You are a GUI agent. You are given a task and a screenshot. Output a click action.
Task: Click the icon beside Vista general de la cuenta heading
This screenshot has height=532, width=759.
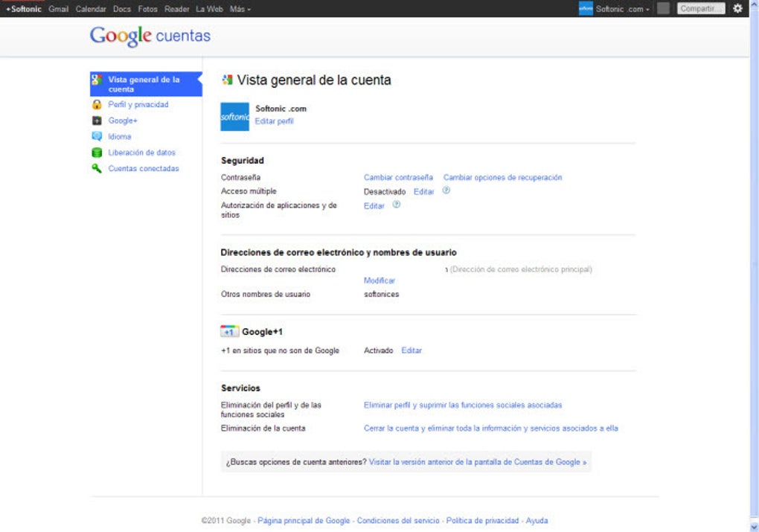[x=227, y=80]
